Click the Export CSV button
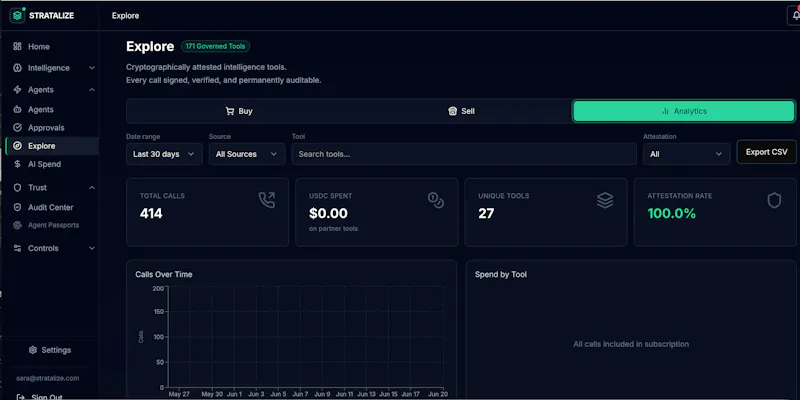The width and height of the screenshot is (800, 400). [766, 152]
